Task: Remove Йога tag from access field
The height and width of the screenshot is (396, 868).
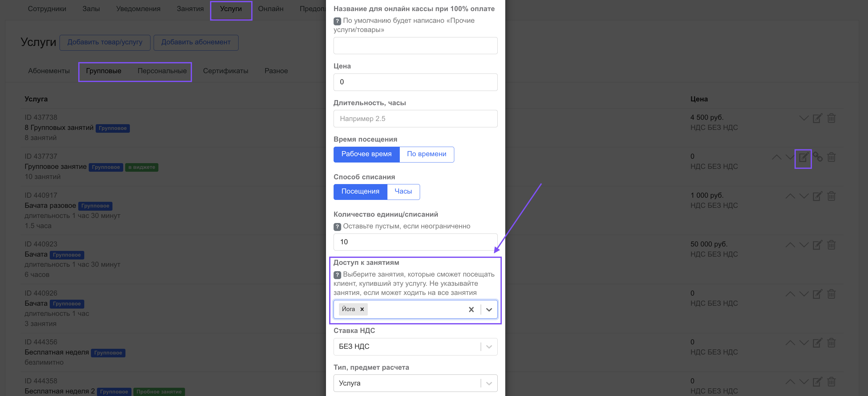Action: [362, 309]
